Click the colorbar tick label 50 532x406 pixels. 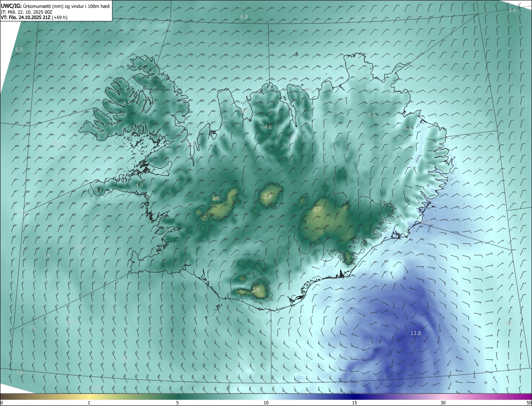pyautogui.click(x=529, y=403)
